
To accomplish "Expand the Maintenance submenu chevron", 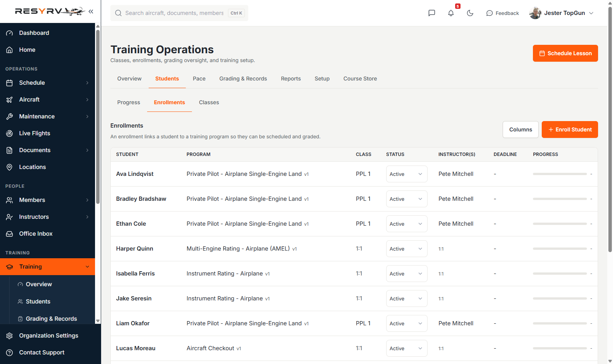I will [87, 116].
